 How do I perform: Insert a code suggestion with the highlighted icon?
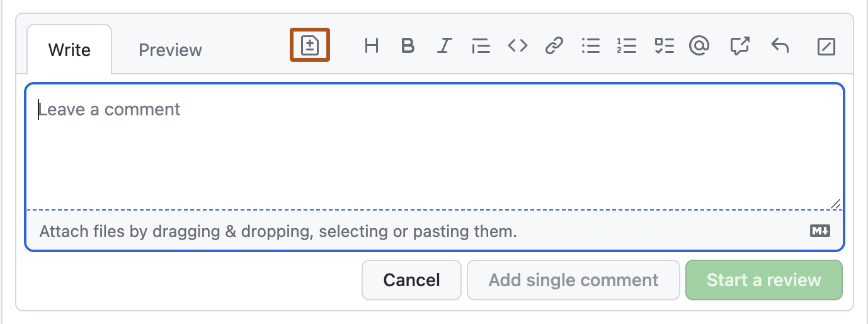point(309,46)
